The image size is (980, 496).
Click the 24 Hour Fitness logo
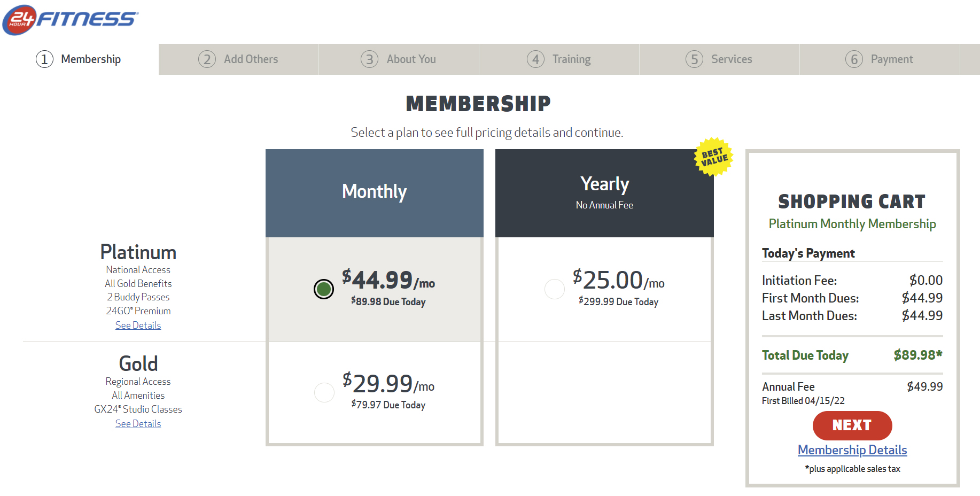click(70, 20)
